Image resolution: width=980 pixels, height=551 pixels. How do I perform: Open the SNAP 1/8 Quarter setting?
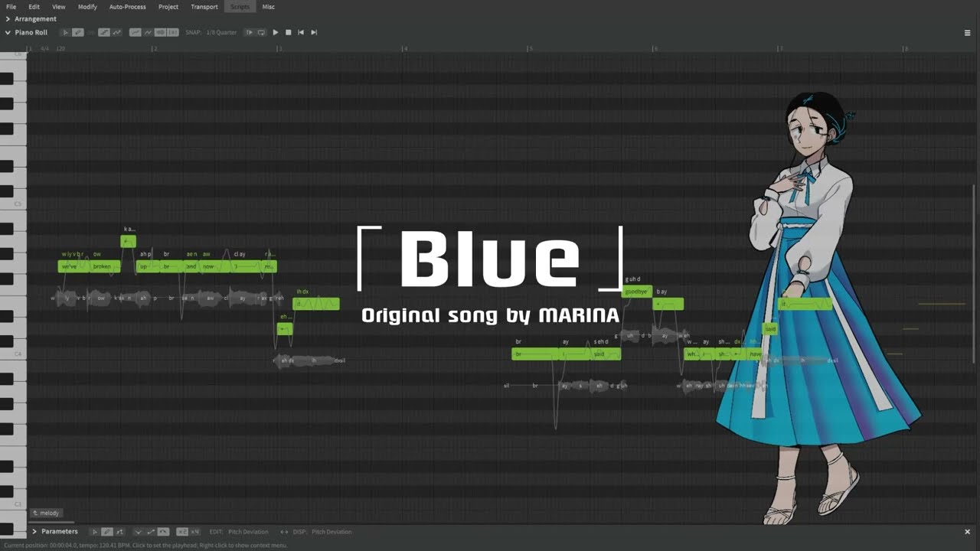click(x=222, y=32)
